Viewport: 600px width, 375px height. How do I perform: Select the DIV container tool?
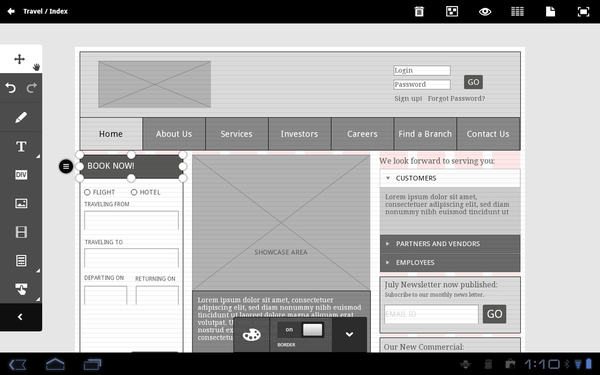tap(21, 175)
